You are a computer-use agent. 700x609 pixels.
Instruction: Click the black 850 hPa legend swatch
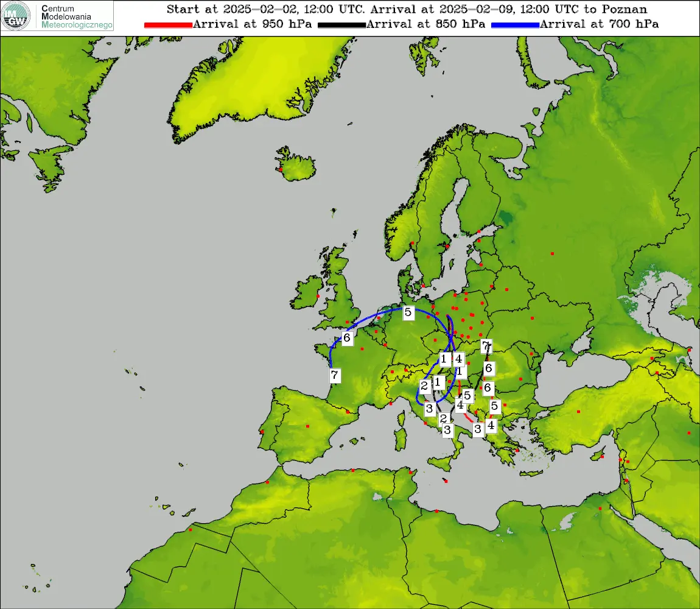click(x=341, y=25)
